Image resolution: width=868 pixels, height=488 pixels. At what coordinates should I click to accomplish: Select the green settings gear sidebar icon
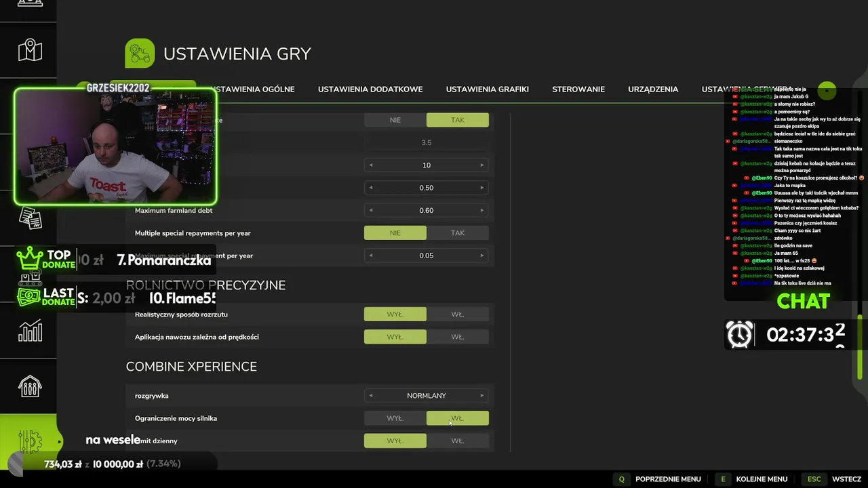[30, 442]
